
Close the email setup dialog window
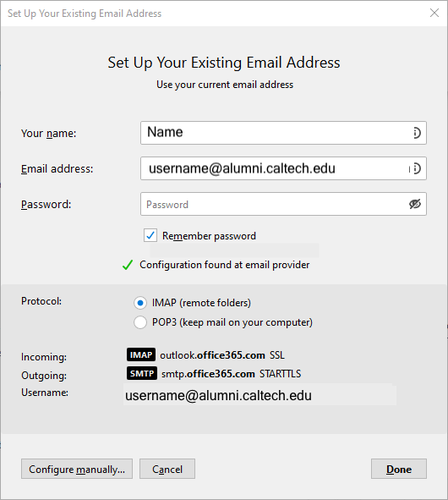pyautogui.click(x=434, y=13)
